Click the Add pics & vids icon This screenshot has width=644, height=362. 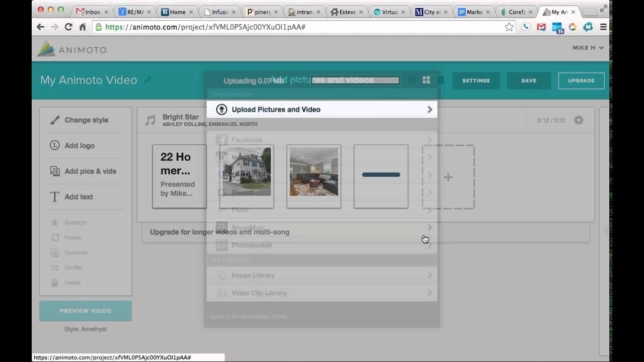point(55,171)
